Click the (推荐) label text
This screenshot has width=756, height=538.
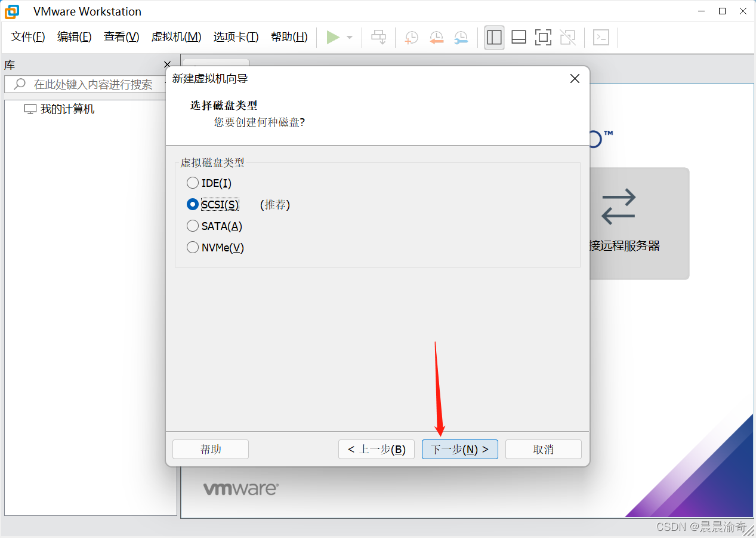[275, 205]
